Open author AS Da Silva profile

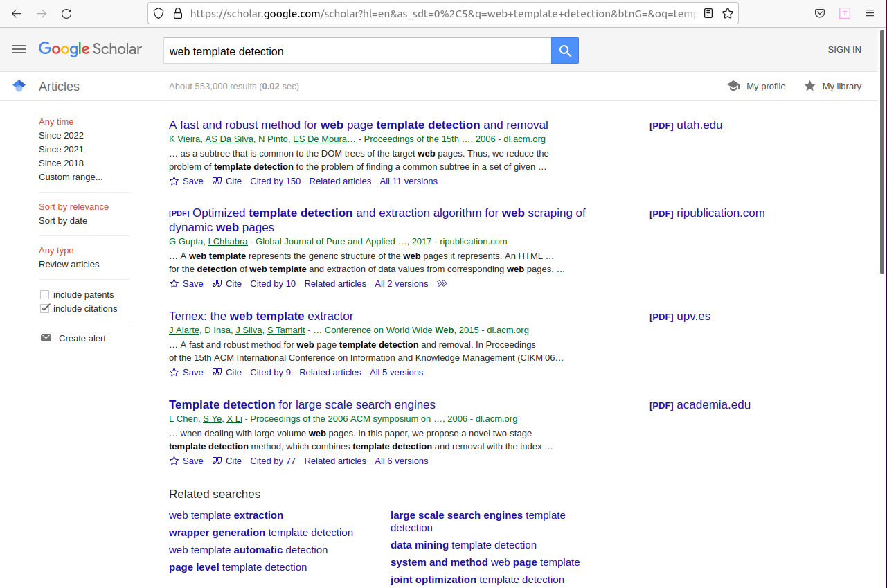[229, 139]
